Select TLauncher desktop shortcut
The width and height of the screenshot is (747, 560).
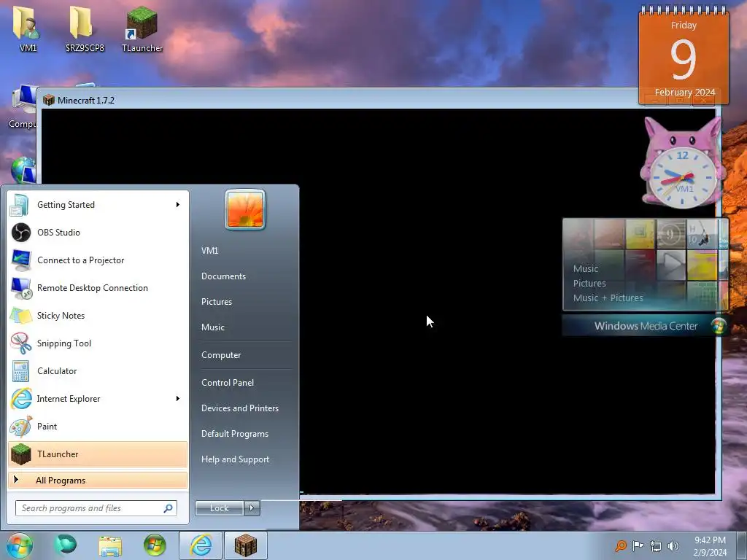[x=142, y=28]
